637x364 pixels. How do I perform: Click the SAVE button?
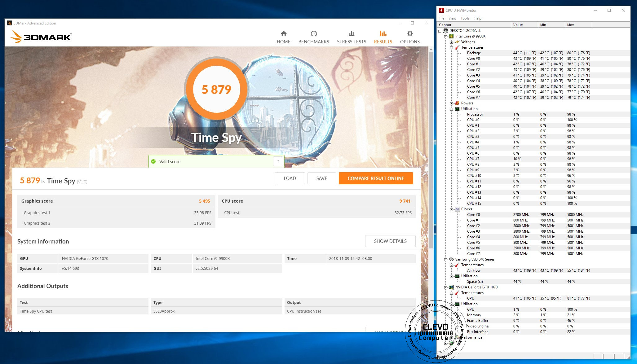pos(321,178)
